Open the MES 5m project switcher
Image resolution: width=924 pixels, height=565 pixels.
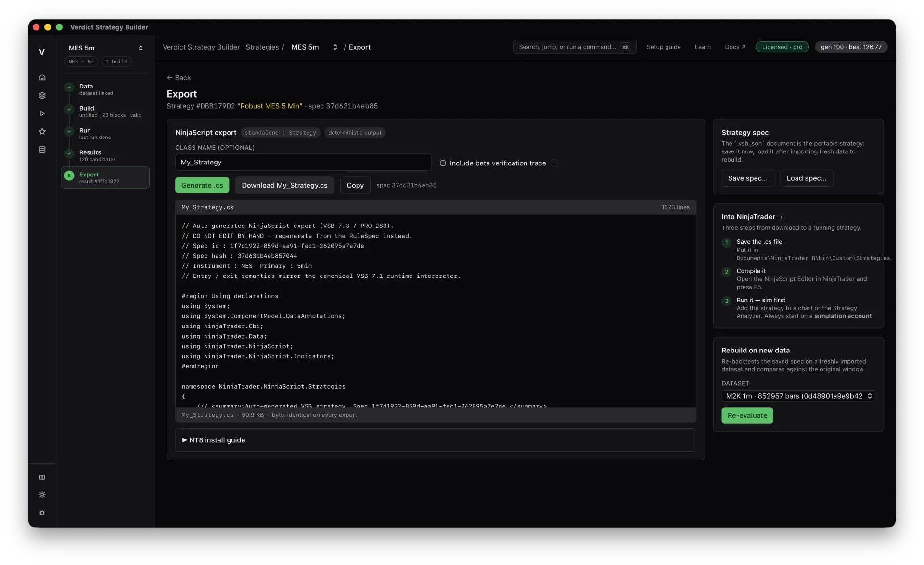(105, 48)
